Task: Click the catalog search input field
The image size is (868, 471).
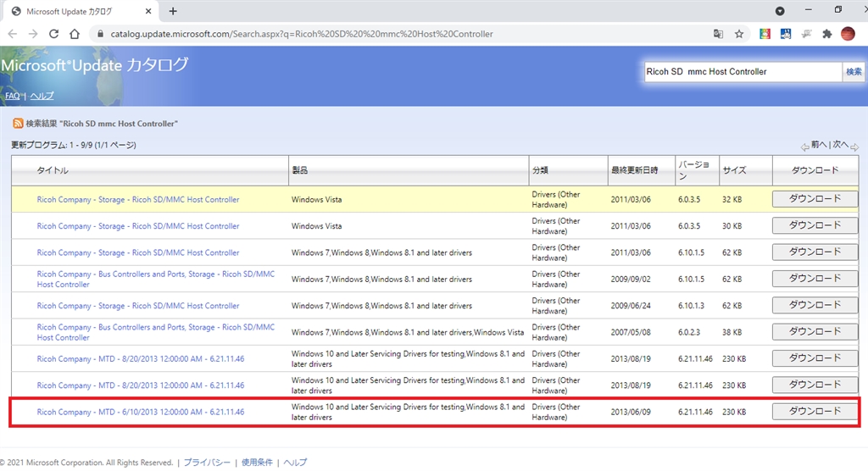Action: (x=743, y=71)
